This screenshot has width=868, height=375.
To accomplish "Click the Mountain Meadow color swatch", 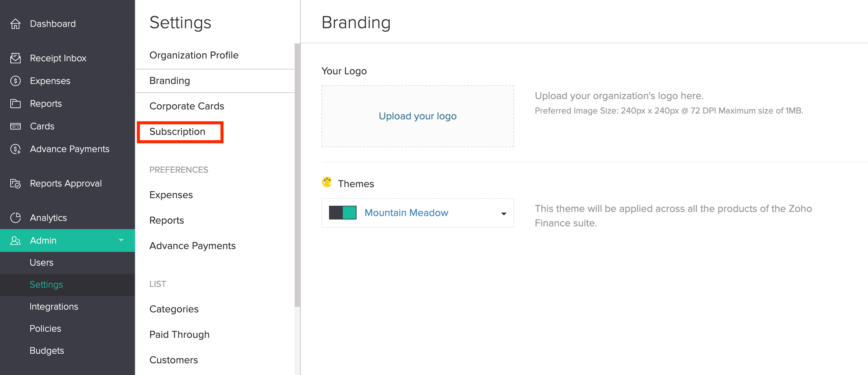I will [342, 213].
